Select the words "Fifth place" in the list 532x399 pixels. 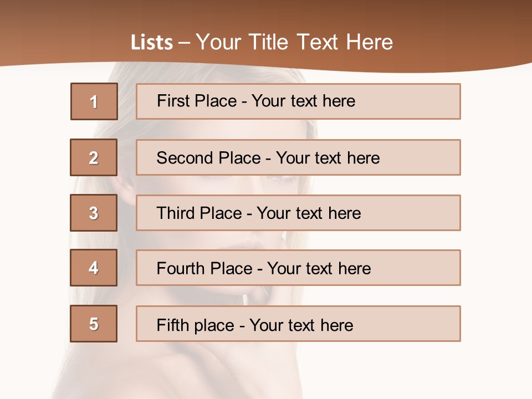(x=195, y=325)
